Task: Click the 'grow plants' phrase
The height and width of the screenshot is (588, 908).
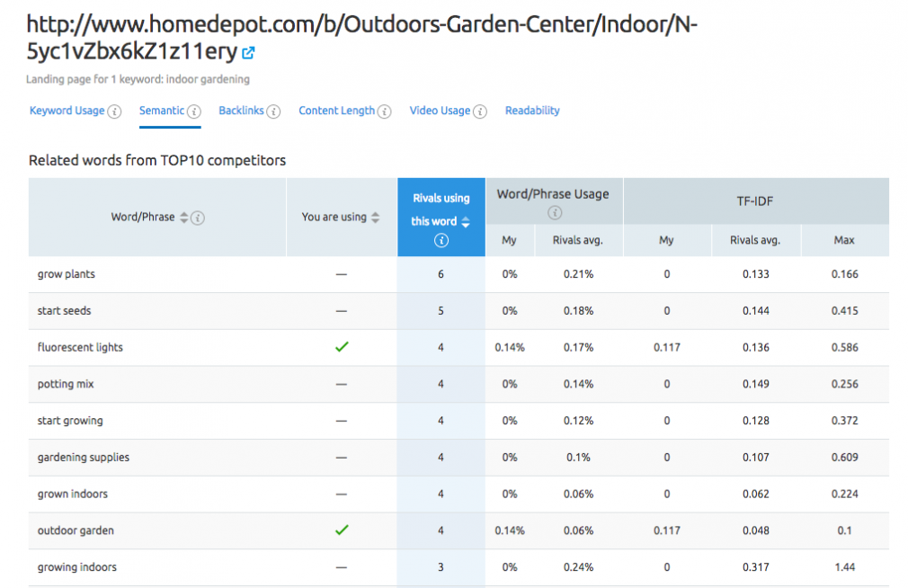Action: [x=66, y=274]
